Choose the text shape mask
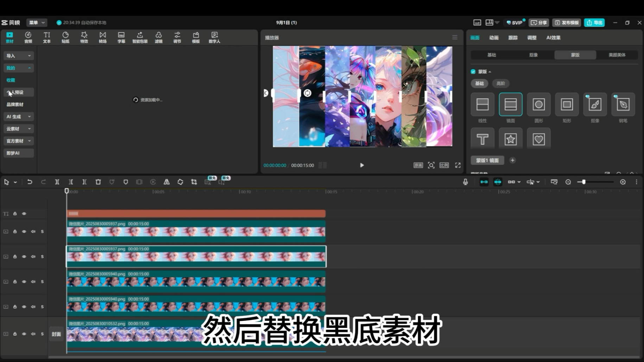 coord(483,139)
